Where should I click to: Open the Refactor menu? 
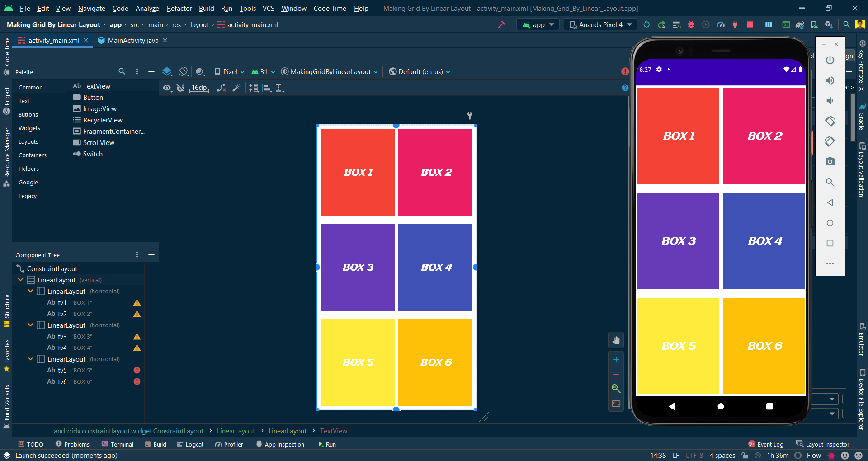pyautogui.click(x=179, y=8)
